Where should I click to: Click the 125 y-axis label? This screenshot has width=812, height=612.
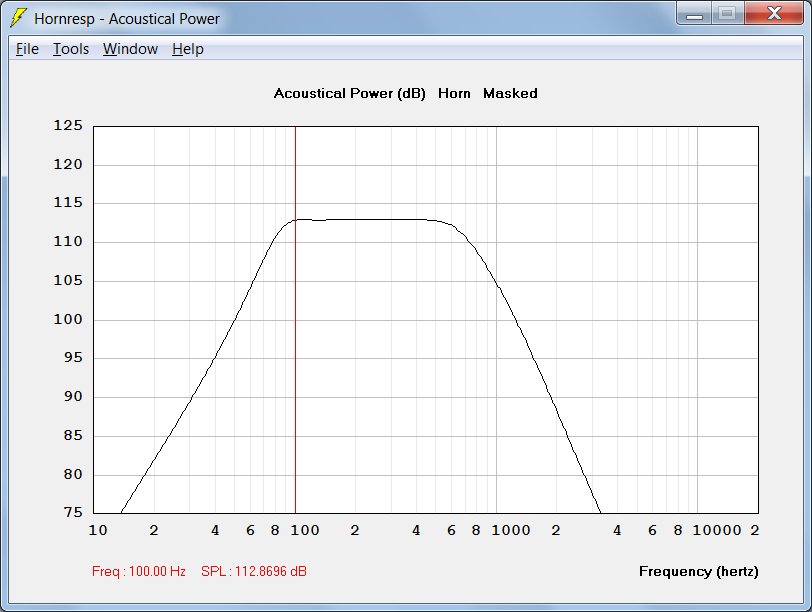68,125
